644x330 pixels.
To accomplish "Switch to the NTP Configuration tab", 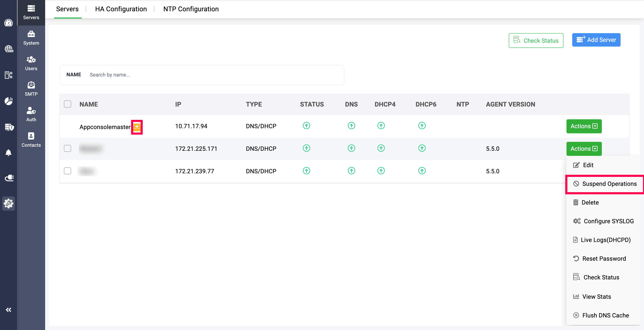I will [x=191, y=9].
